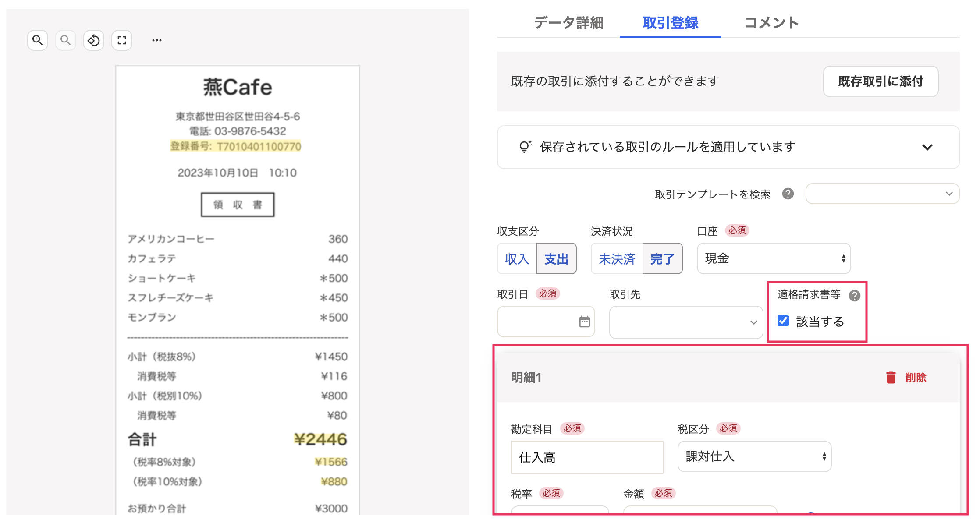Open the 取引テンプレート search dropdown

[883, 194]
